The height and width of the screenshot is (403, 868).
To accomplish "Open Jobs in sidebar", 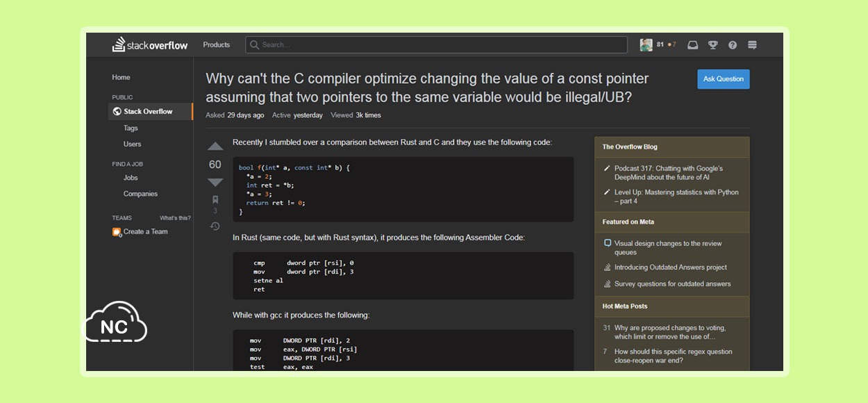I will [x=131, y=177].
